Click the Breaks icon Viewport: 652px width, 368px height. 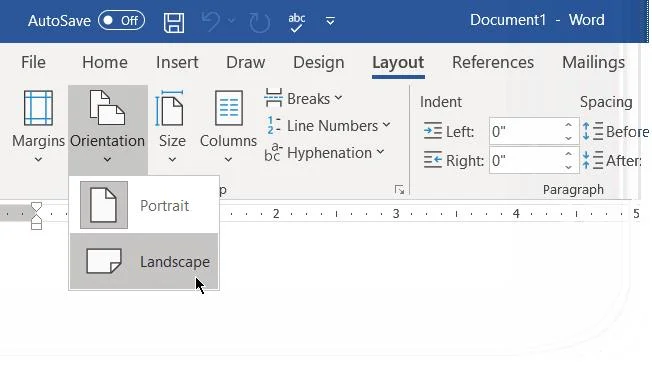point(273,98)
